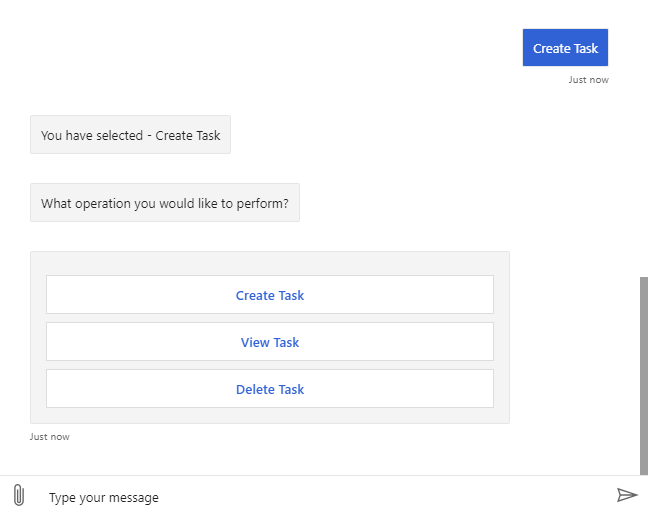
Task: Click the "Type your message" placeholder text
Action: 104,497
